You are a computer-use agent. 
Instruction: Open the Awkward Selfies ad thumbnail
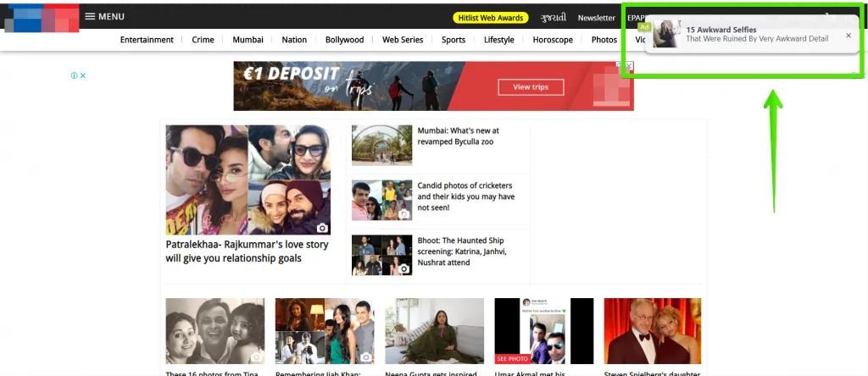(666, 35)
